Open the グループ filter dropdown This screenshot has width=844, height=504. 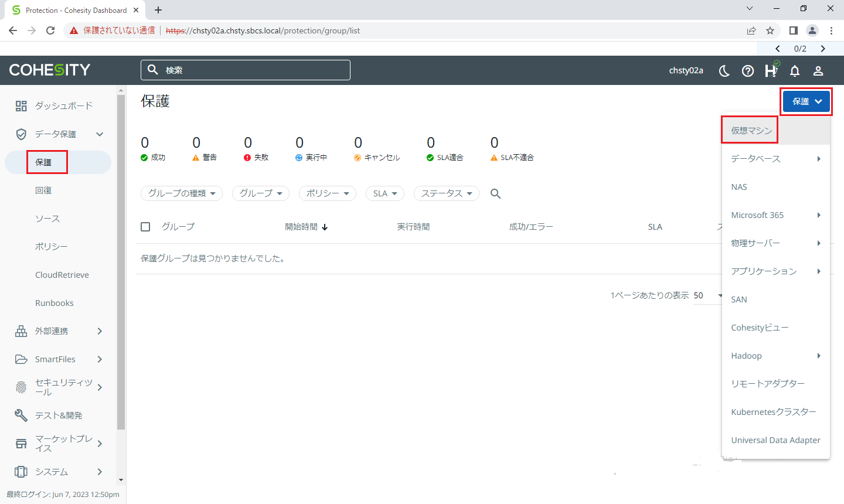pyautogui.click(x=261, y=193)
